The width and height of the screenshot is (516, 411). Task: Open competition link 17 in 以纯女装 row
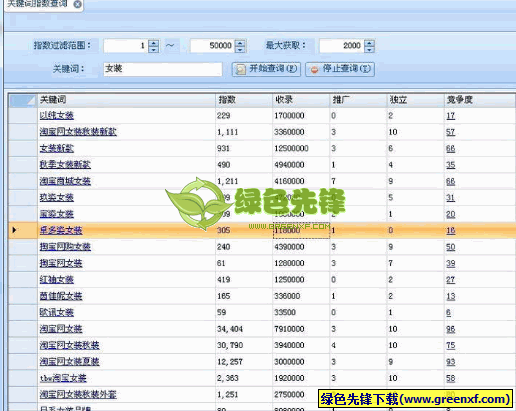click(451, 116)
